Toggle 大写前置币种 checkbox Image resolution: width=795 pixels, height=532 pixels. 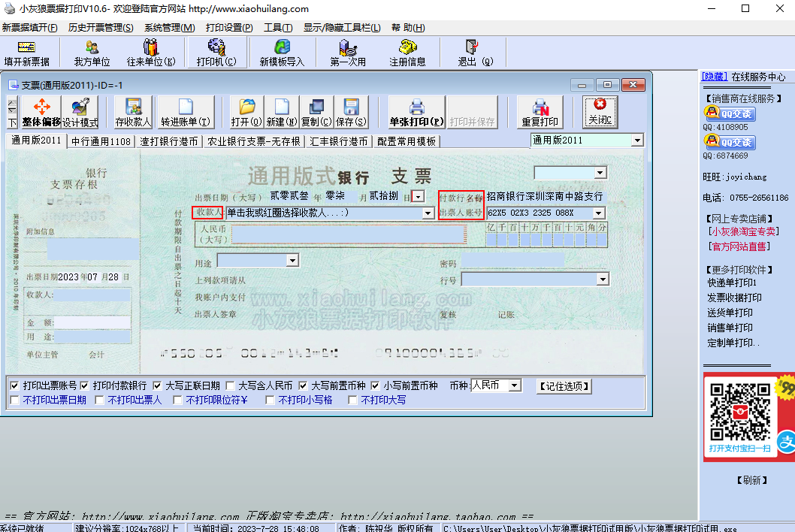(x=303, y=386)
